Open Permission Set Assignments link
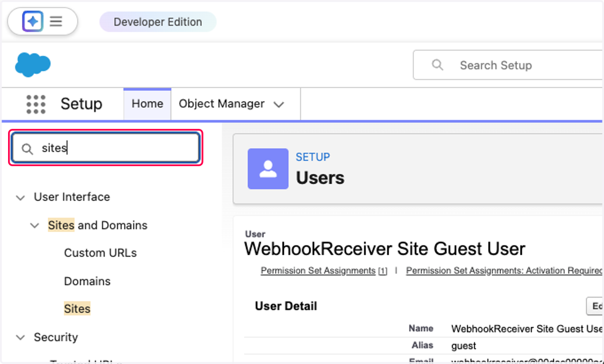 tap(318, 271)
